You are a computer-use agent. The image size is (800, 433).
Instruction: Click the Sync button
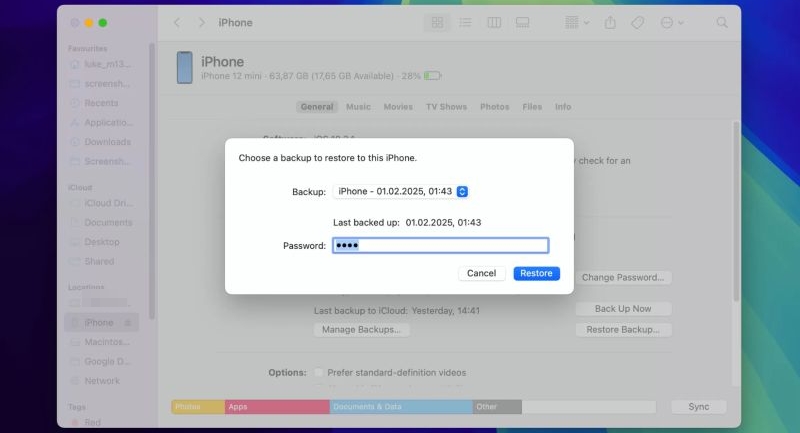pos(698,406)
